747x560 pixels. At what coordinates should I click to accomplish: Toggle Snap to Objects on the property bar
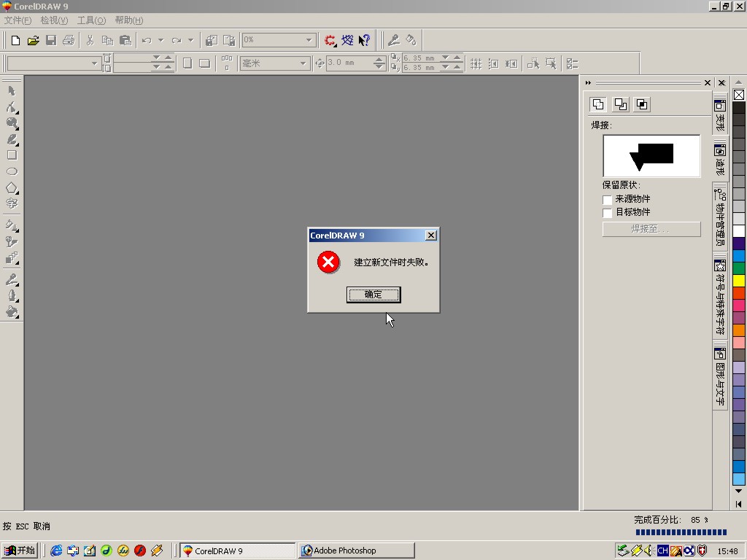pos(511,63)
